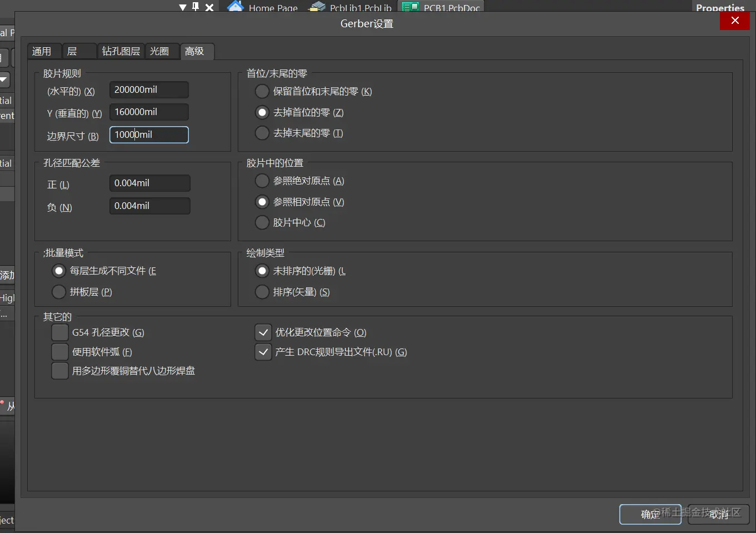
Task: Click the 边界尺寸 (B) input field
Action: pyautogui.click(x=149, y=135)
